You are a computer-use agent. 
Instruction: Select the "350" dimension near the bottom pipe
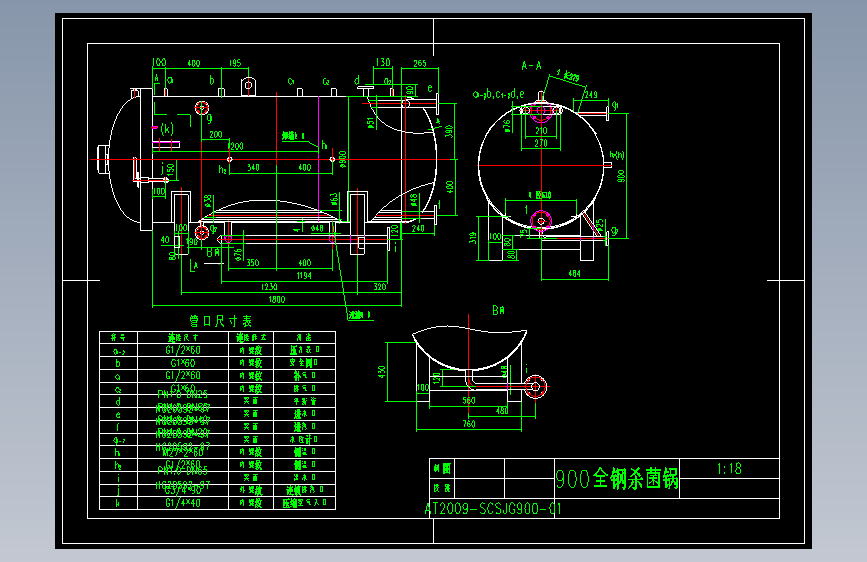tap(253, 263)
